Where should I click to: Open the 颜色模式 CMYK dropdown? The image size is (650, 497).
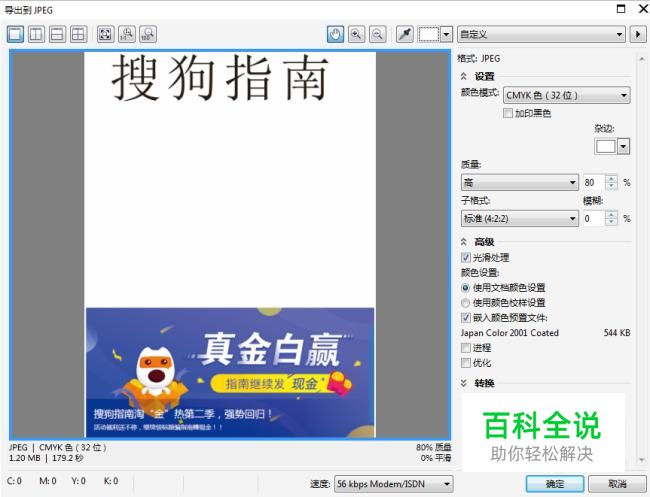pos(567,95)
